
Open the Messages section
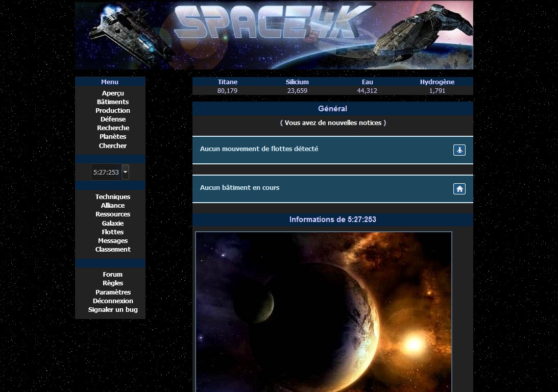click(x=112, y=240)
